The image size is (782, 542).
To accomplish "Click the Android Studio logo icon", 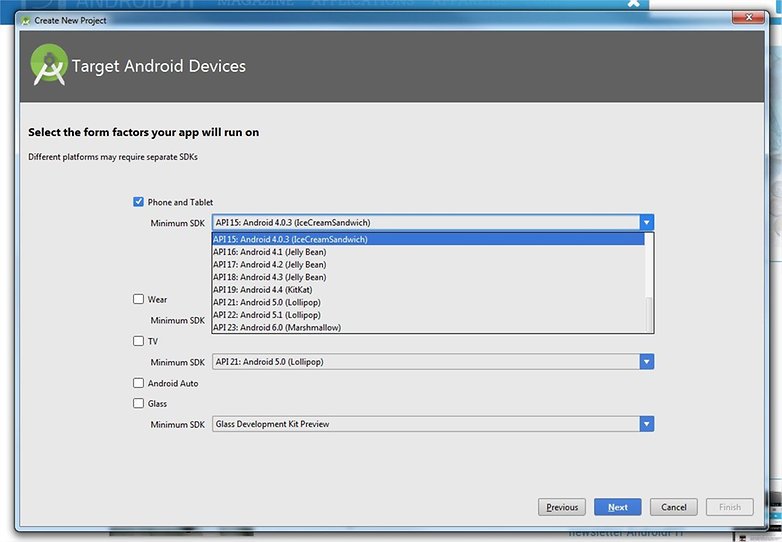I will pos(48,65).
